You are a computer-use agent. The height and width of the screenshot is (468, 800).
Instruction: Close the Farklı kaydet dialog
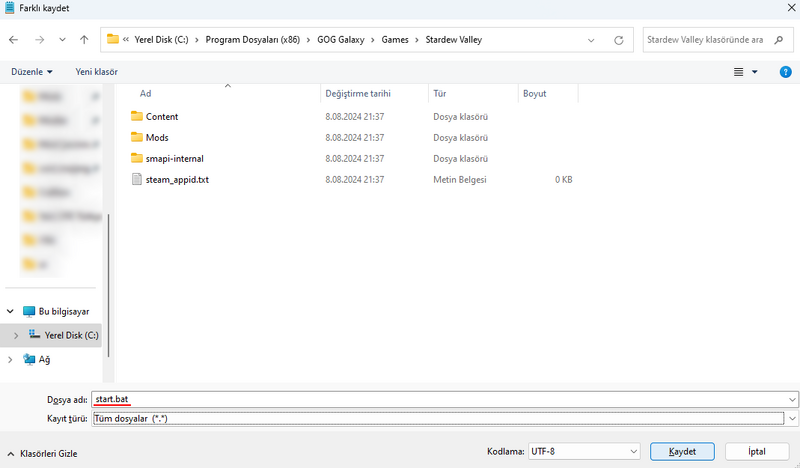pyautogui.click(x=790, y=8)
